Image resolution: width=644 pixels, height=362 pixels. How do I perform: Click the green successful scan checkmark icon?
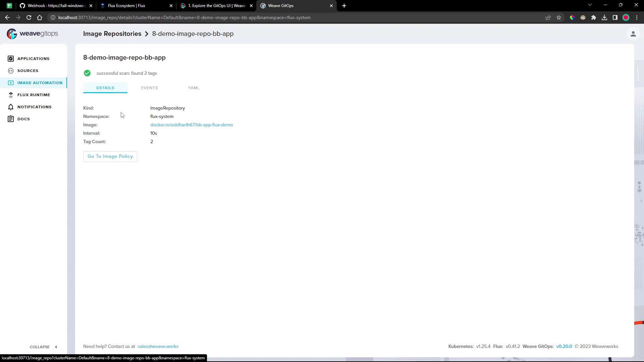click(87, 73)
